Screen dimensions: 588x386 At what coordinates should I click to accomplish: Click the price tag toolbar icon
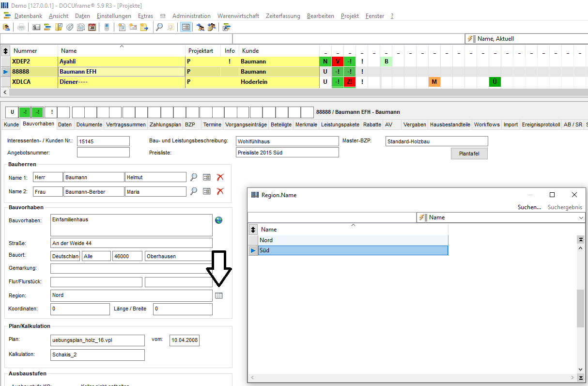click(70, 27)
